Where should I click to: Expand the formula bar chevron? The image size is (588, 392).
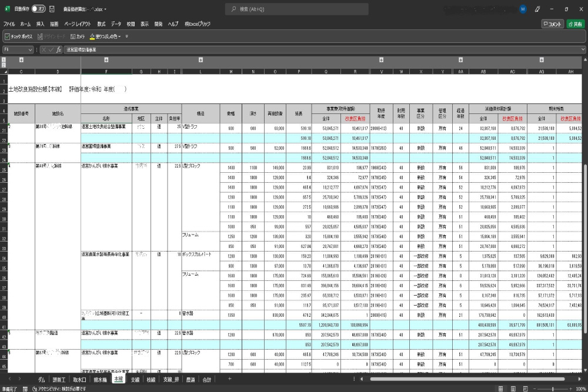(x=583, y=50)
